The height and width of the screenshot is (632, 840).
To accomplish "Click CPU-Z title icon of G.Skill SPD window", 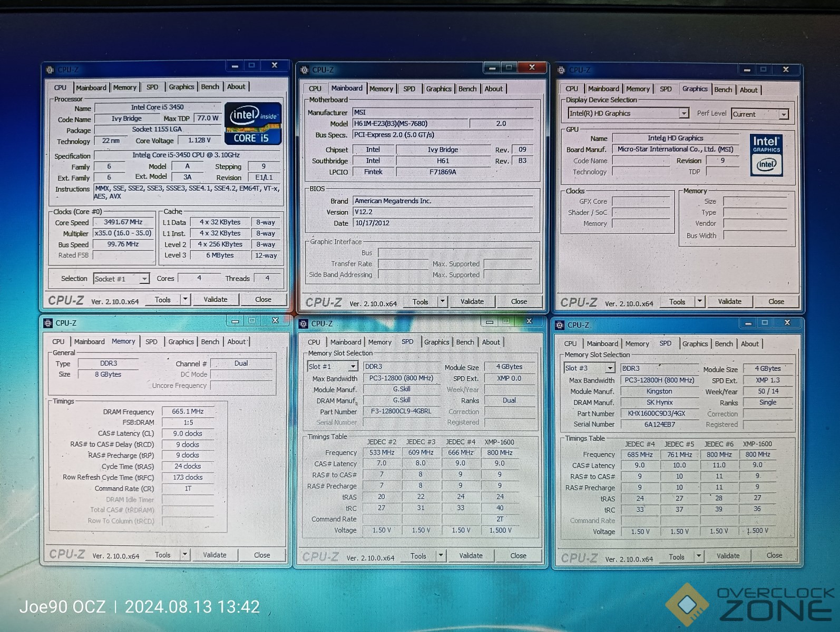I will click(x=304, y=323).
